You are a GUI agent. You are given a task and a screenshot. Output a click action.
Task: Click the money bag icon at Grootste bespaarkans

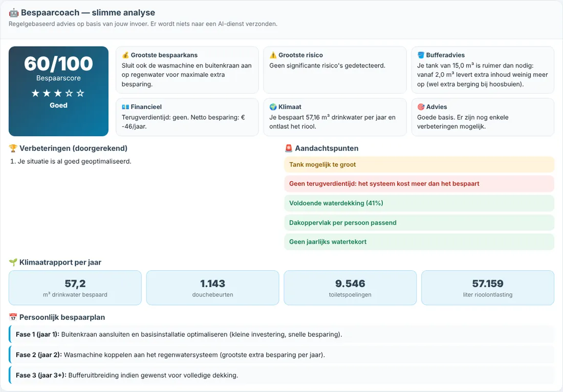(x=125, y=55)
